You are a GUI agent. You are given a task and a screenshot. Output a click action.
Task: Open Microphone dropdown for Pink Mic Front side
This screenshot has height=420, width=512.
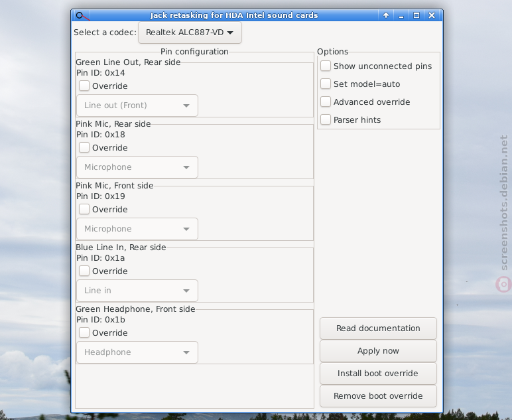[x=137, y=229]
